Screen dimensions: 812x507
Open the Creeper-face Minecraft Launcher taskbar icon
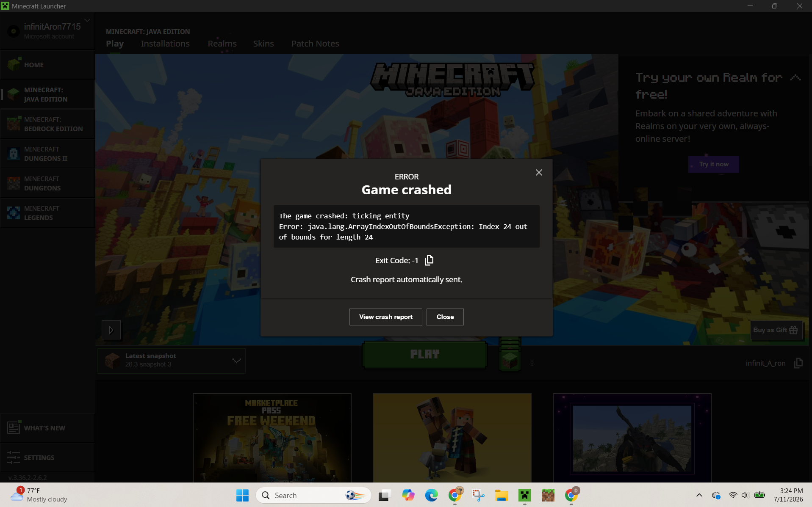pyautogui.click(x=525, y=495)
